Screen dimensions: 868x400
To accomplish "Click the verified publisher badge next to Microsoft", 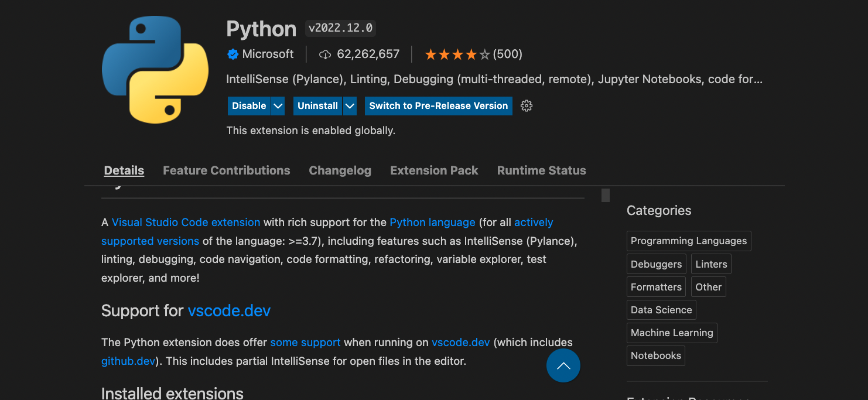I will point(233,54).
